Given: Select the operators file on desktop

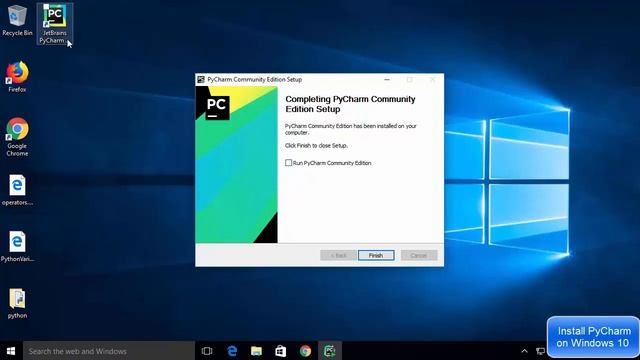Looking at the screenshot, I should tap(17, 190).
